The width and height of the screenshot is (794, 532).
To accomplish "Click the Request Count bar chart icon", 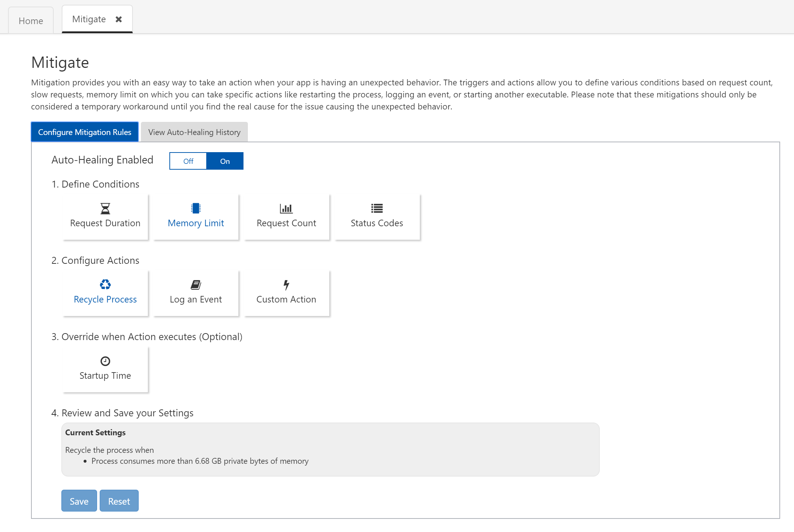I will (286, 208).
